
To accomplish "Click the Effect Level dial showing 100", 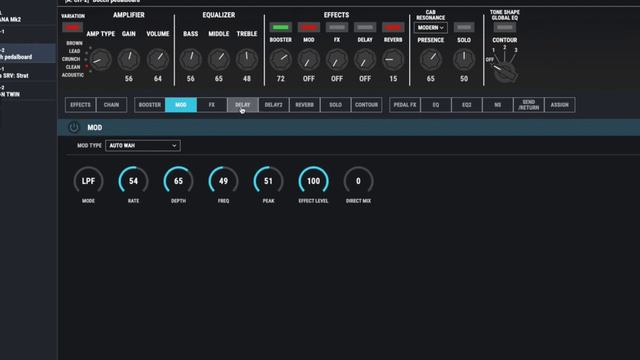I will 313,181.
